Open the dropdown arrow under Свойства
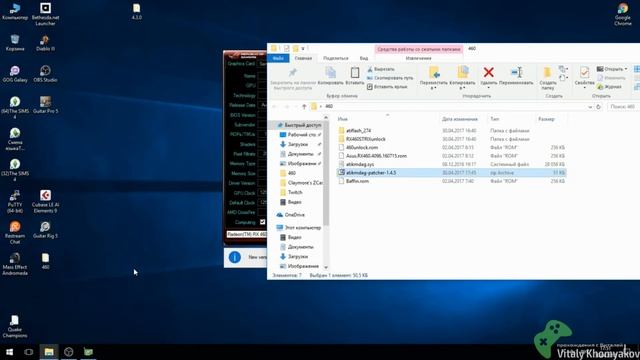Image resolution: width=640 pixels, height=360 pixels. pos(584,88)
